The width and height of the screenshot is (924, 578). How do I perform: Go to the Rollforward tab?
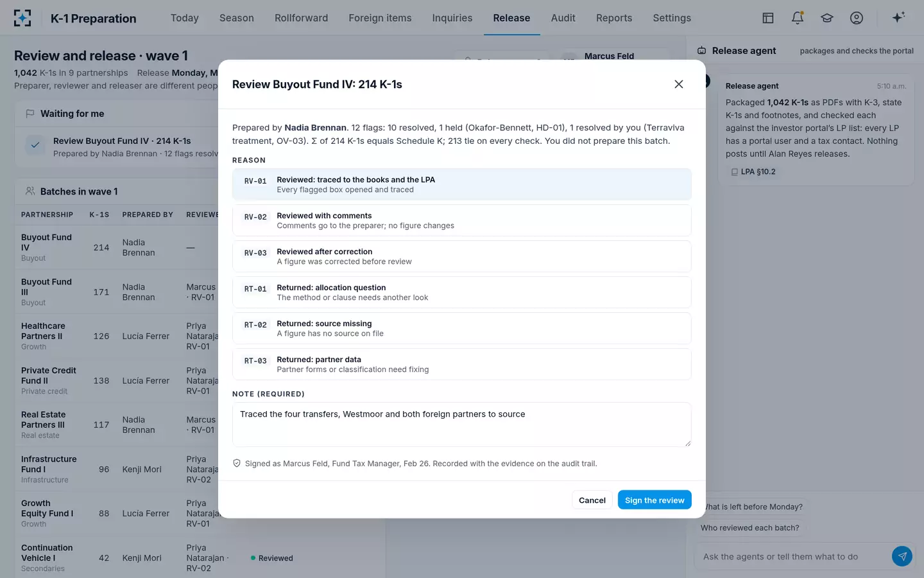tap(301, 18)
